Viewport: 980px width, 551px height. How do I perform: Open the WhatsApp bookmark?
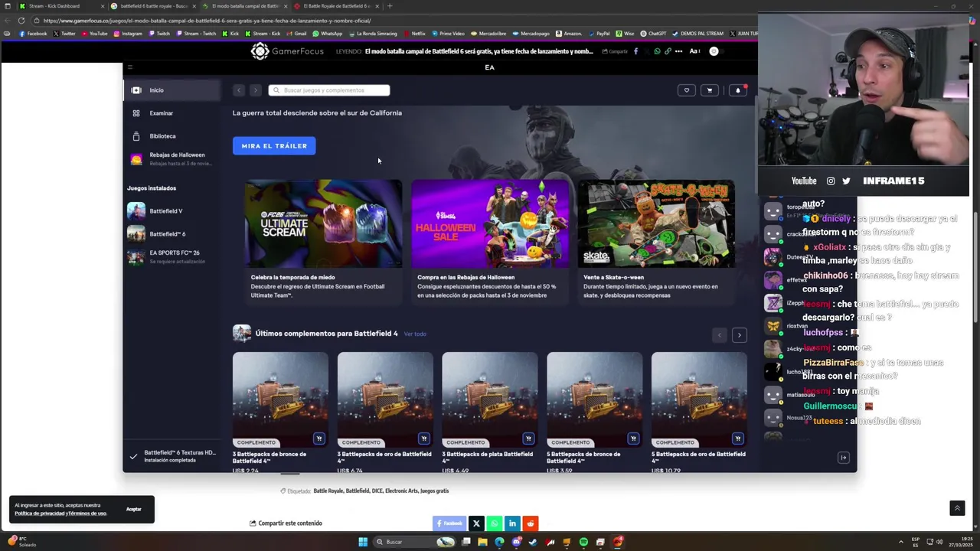coord(327,34)
